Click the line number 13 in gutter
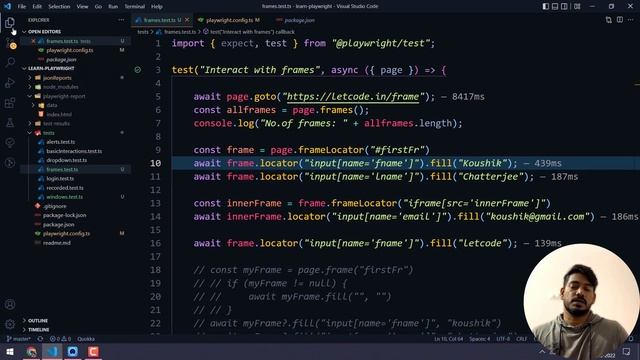Viewport: 640px width, 360px height. [155, 203]
